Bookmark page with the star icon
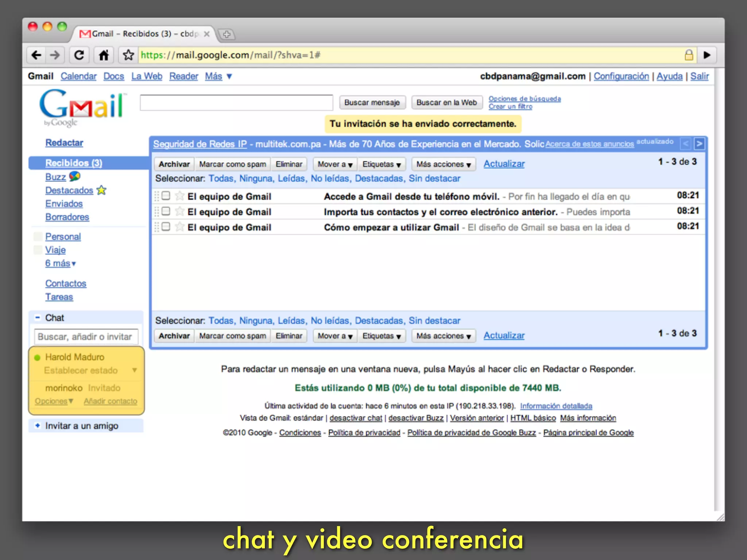Image resolution: width=747 pixels, height=560 pixels. pyautogui.click(x=128, y=55)
